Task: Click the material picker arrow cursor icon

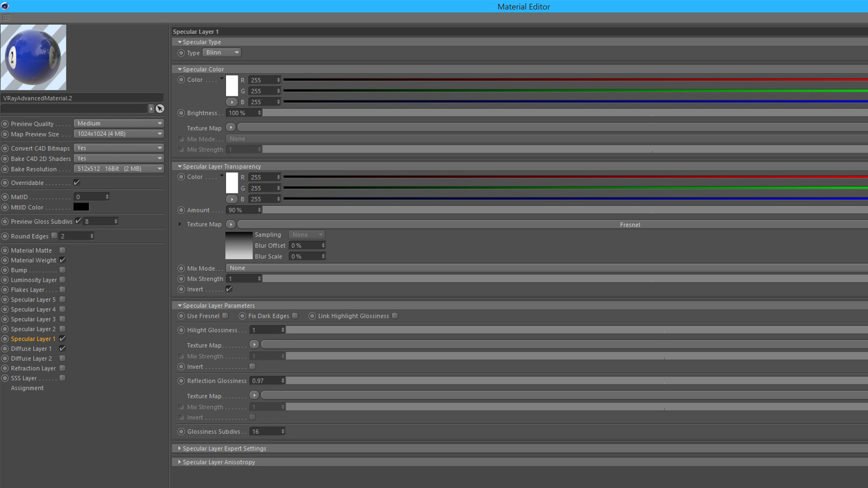Action: point(160,109)
